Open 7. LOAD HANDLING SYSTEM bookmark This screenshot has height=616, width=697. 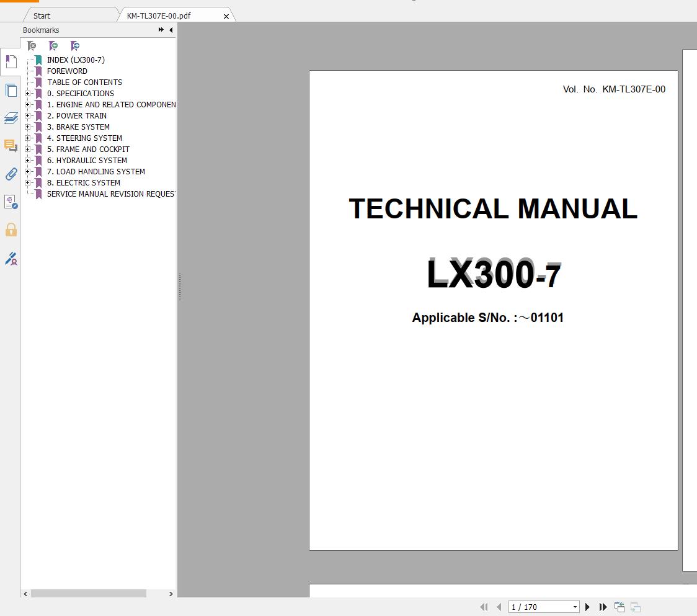click(96, 171)
